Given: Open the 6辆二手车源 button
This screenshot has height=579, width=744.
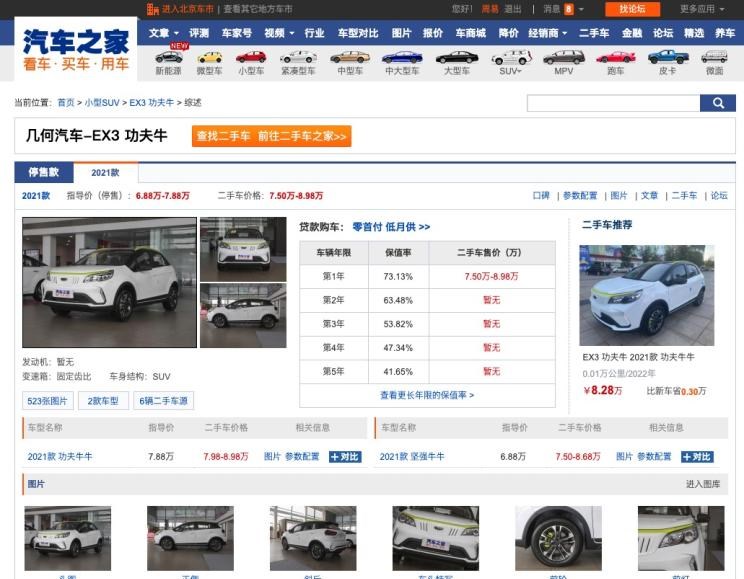Looking at the screenshot, I should (x=163, y=401).
